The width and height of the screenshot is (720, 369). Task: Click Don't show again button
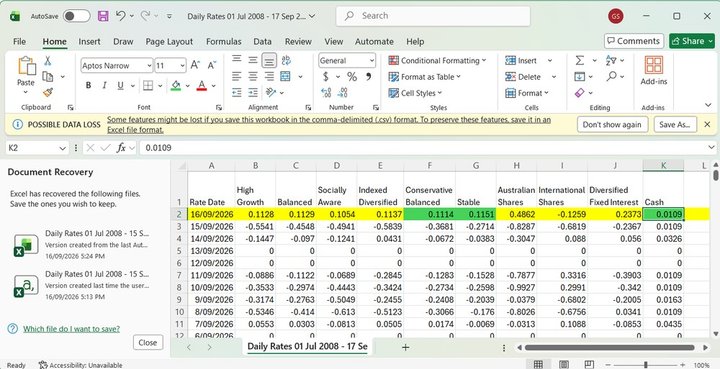(x=612, y=124)
